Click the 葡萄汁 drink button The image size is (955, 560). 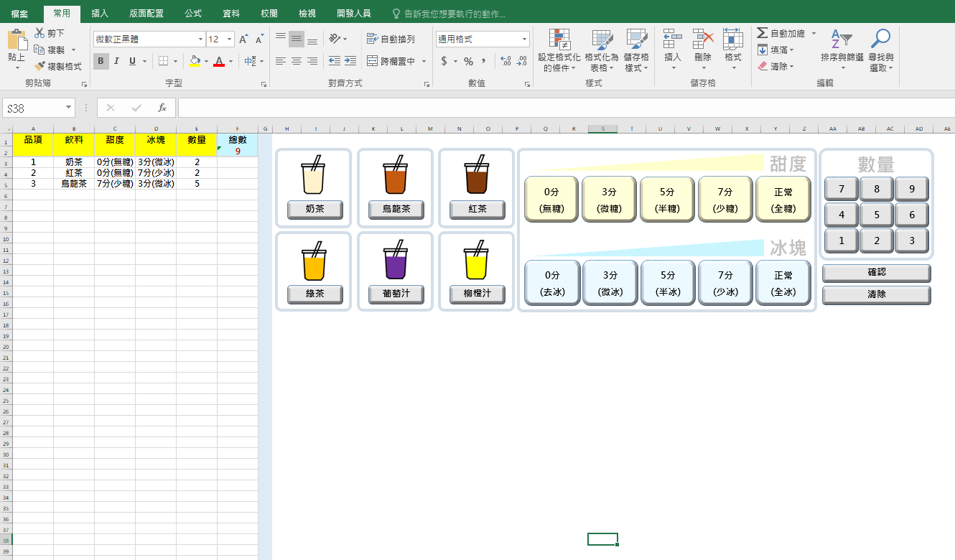(396, 294)
